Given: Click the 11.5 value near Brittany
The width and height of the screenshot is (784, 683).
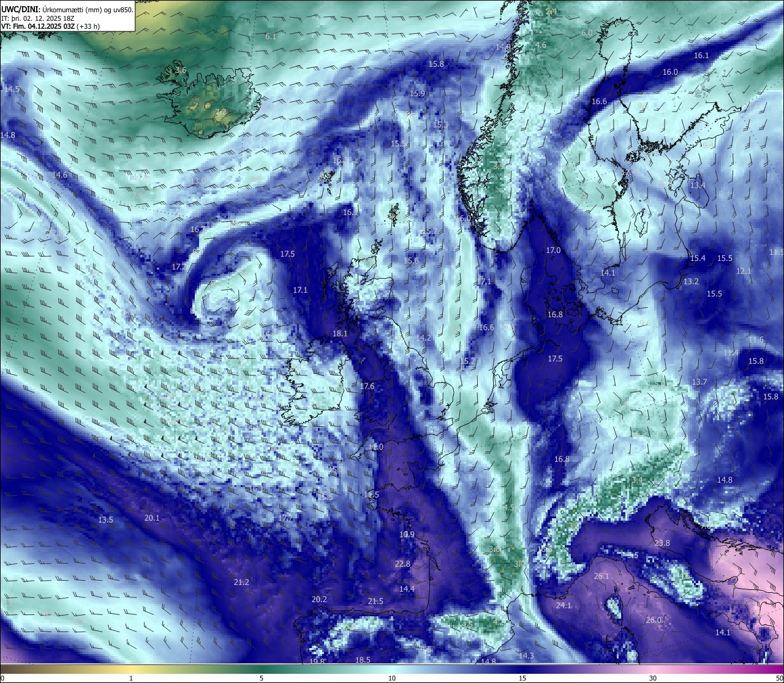Looking at the screenshot, I should 371,495.
